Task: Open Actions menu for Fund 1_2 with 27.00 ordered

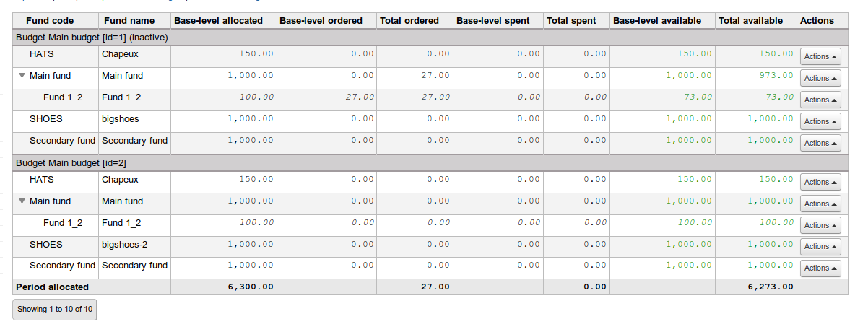Action: pyautogui.click(x=820, y=100)
